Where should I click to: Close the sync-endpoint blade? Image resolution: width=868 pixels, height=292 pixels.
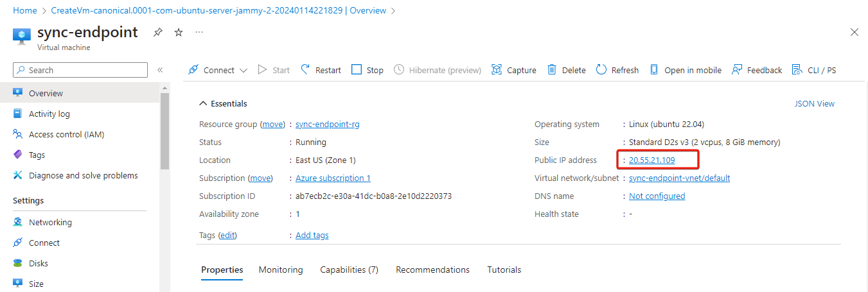click(x=854, y=32)
